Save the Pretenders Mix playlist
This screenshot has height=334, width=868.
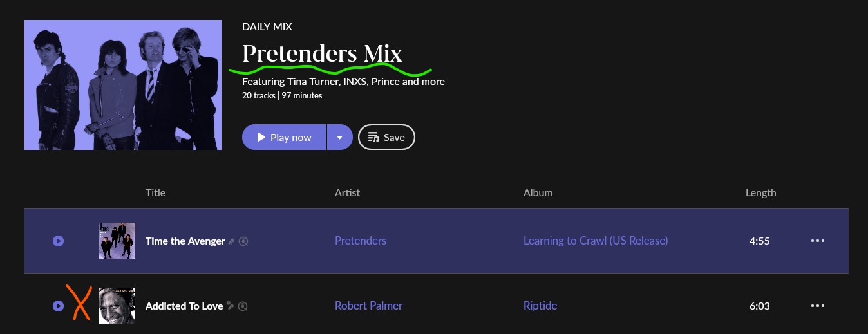coord(386,137)
